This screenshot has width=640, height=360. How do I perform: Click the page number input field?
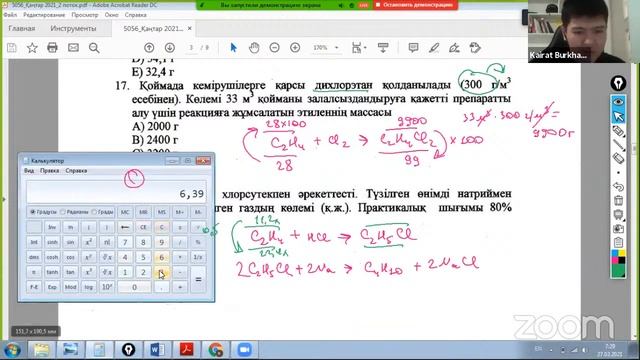point(191,48)
